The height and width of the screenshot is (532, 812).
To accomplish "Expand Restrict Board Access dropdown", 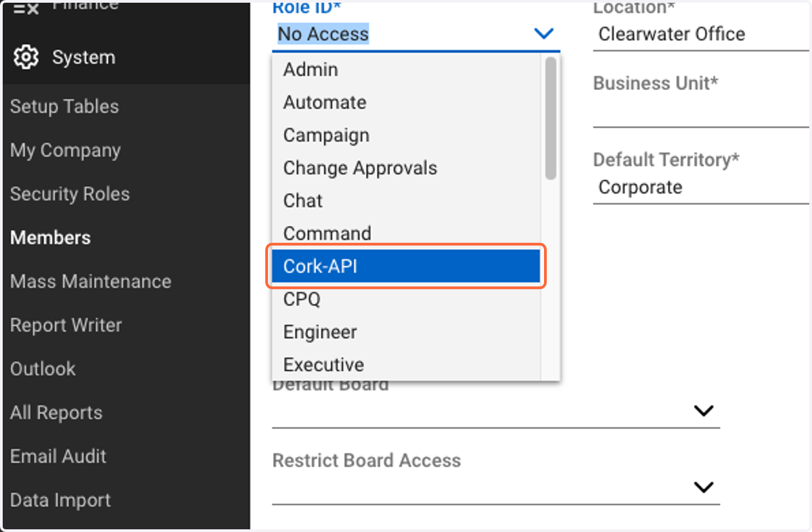I will tap(704, 487).
